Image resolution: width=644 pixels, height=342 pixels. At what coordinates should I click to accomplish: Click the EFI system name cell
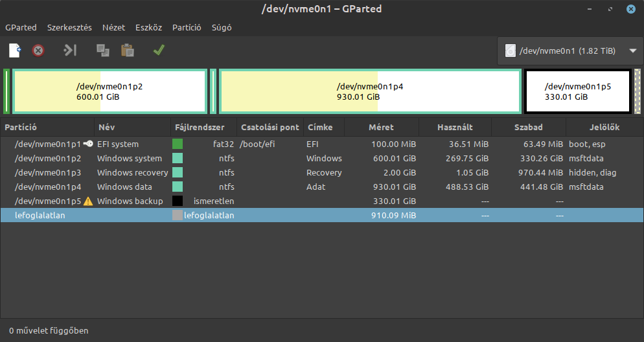pos(118,144)
